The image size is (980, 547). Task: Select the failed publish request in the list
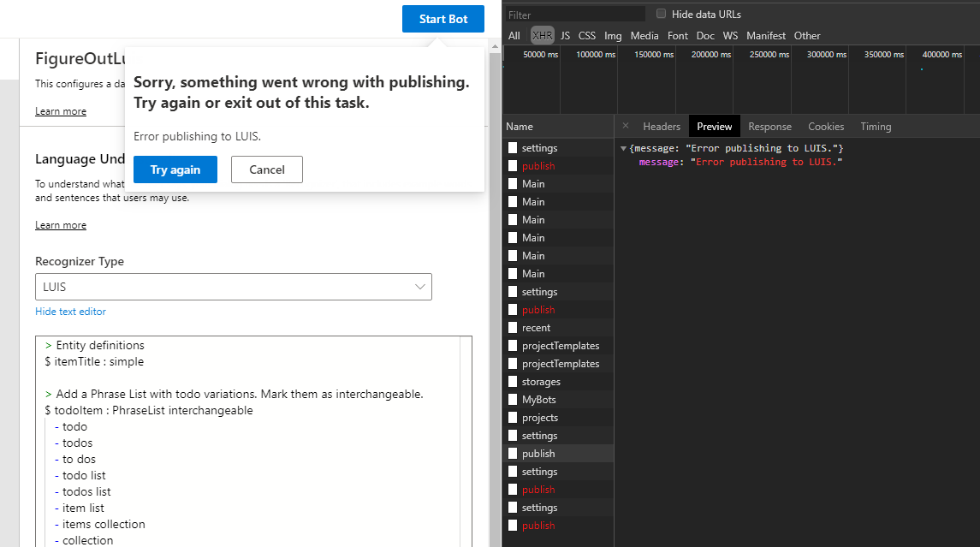click(538, 165)
